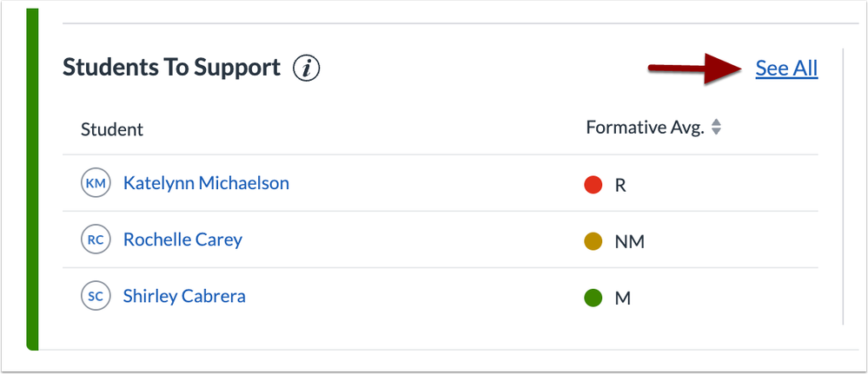The width and height of the screenshot is (868, 374).
Task: Click the KM avatar icon
Action: pos(96,183)
